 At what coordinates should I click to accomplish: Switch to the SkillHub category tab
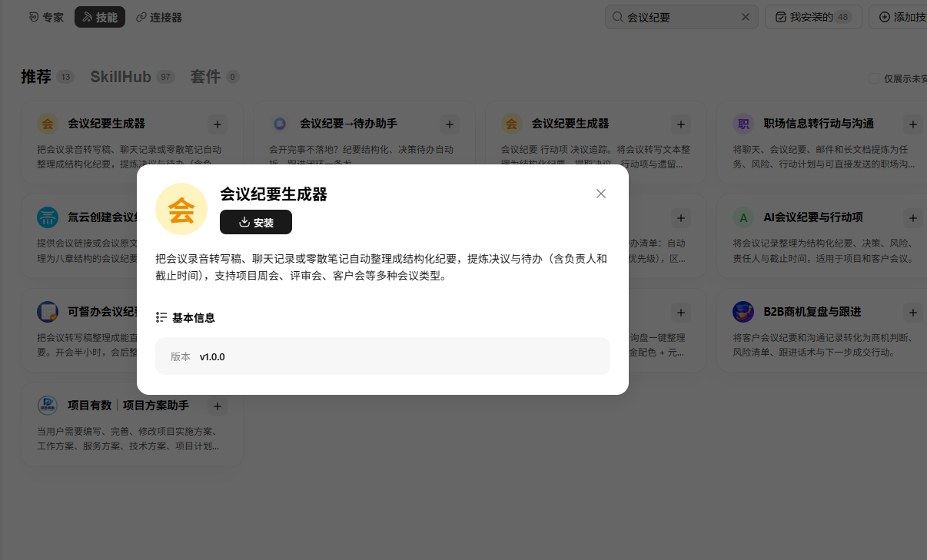click(x=121, y=77)
